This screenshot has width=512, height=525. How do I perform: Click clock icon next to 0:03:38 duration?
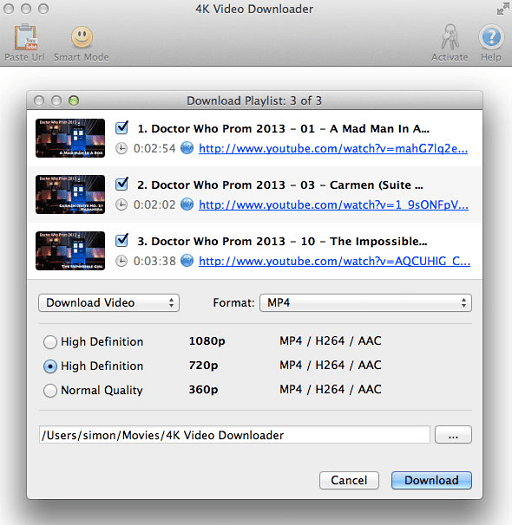coord(121,260)
